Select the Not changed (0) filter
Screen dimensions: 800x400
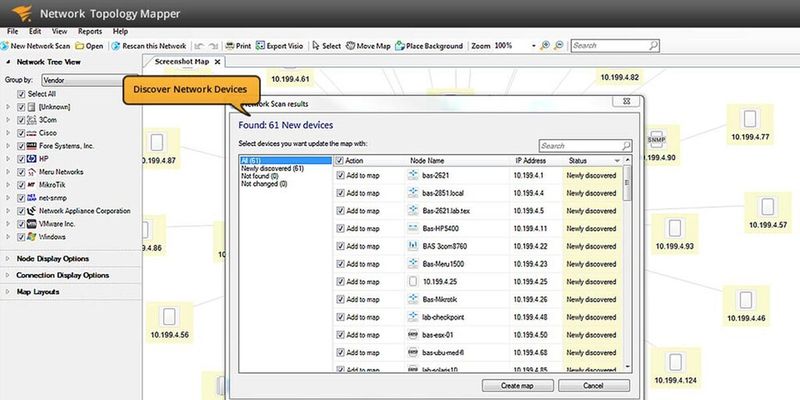click(264, 184)
